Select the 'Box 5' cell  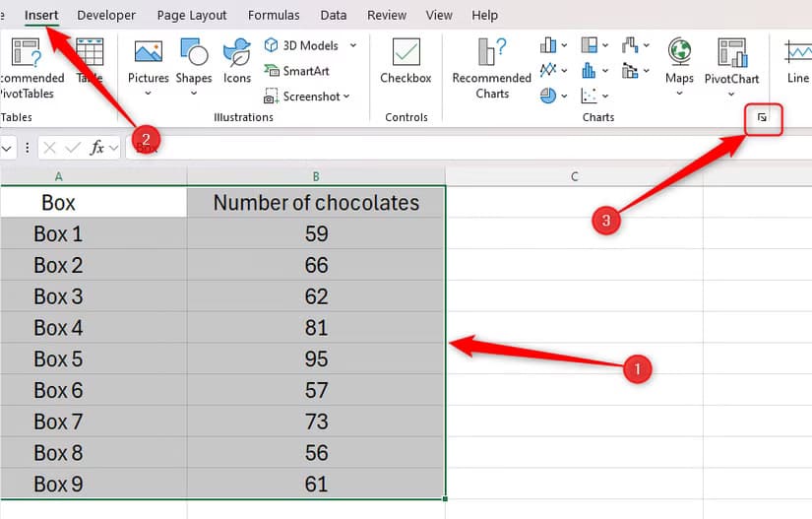tap(94, 358)
